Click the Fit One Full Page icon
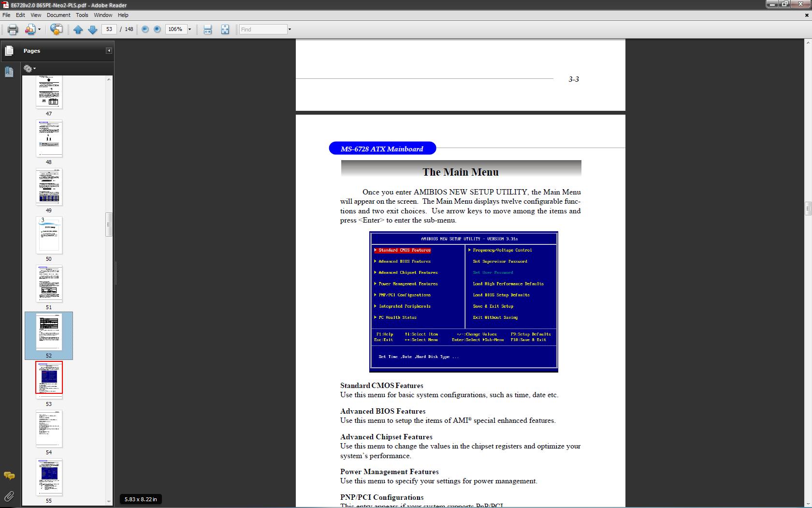Viewport: 812px width, 508px height. click(225, 30)
